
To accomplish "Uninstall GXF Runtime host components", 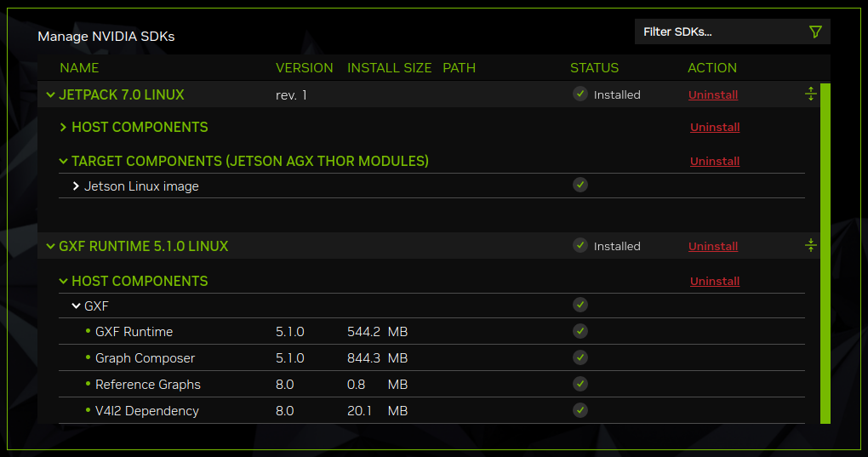I will tap(714, 282).
